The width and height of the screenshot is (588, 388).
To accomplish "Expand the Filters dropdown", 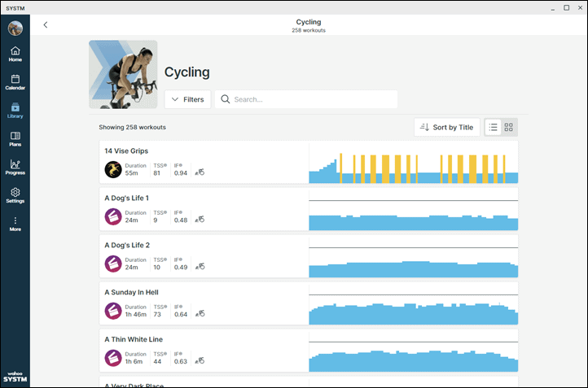I will pyautogui.click(x=187, y=99).
